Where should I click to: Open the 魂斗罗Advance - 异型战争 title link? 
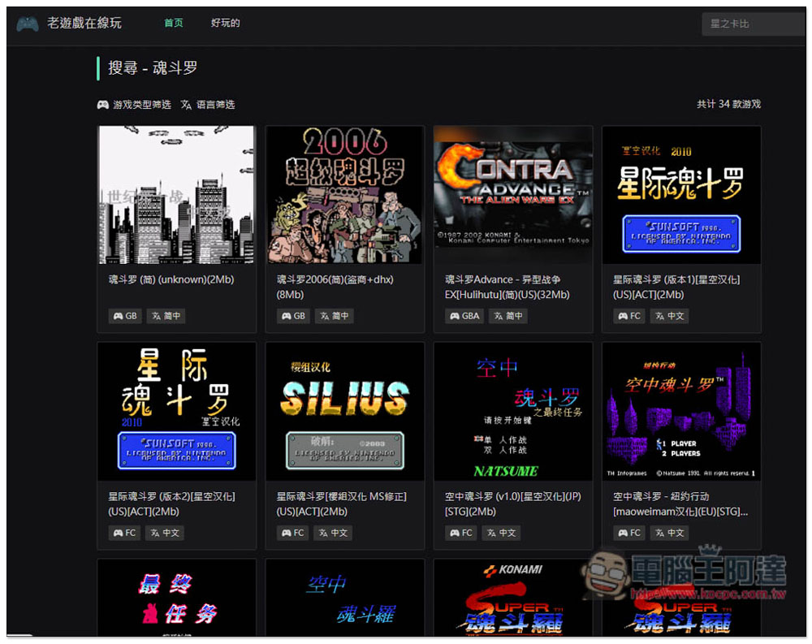(x=508, y=287)
